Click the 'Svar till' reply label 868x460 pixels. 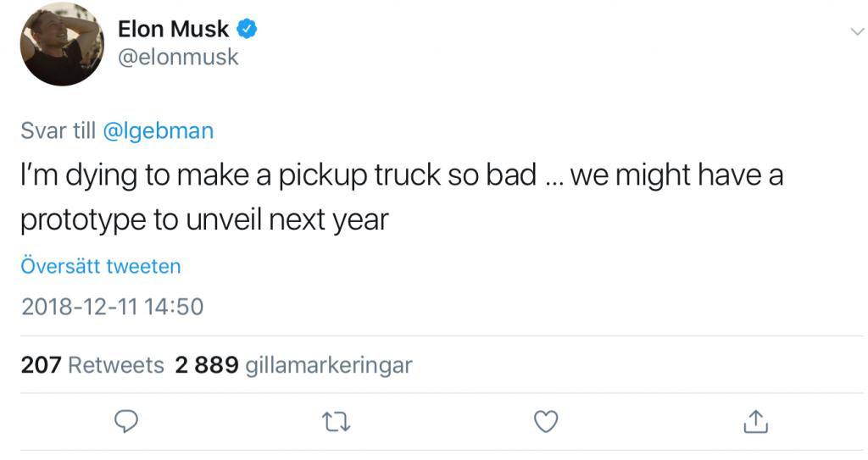[58, 130]
